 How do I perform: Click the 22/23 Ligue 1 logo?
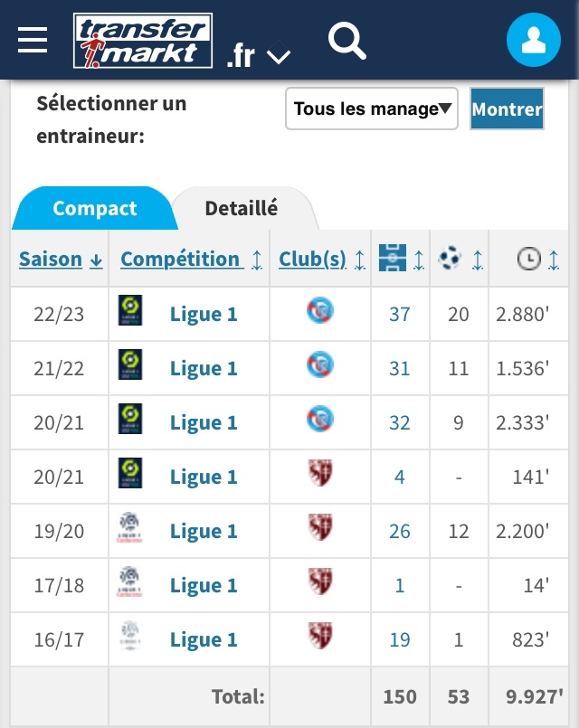click(x=129, y=311)
